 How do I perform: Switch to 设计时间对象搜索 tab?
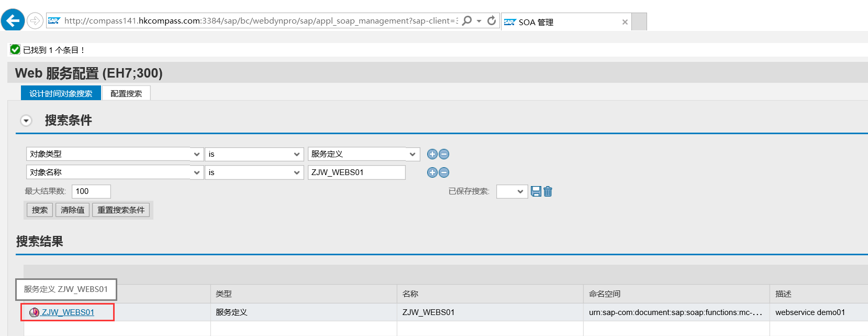(x=61, y=93)
